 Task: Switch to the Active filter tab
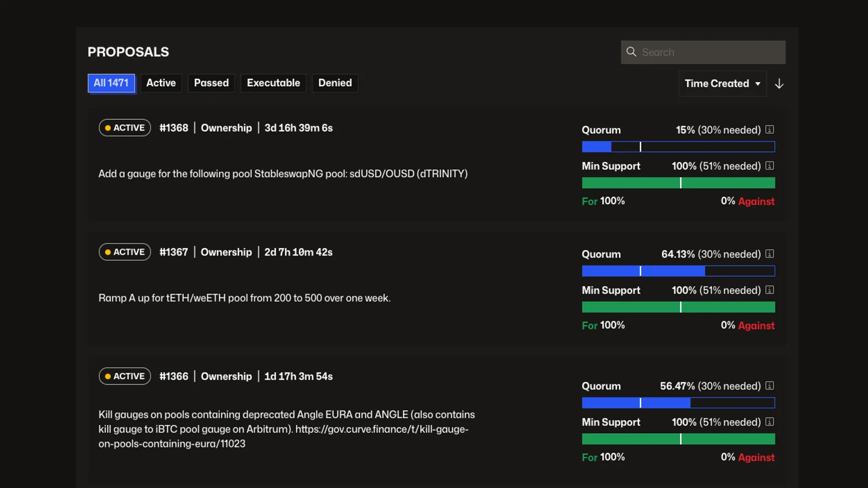[161, 83]
